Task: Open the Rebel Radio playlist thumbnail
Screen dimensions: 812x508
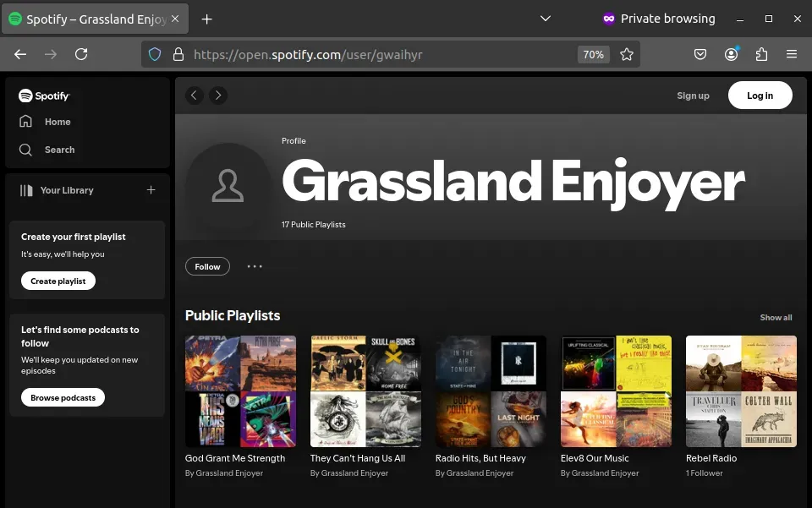Action: click(740, 391)
